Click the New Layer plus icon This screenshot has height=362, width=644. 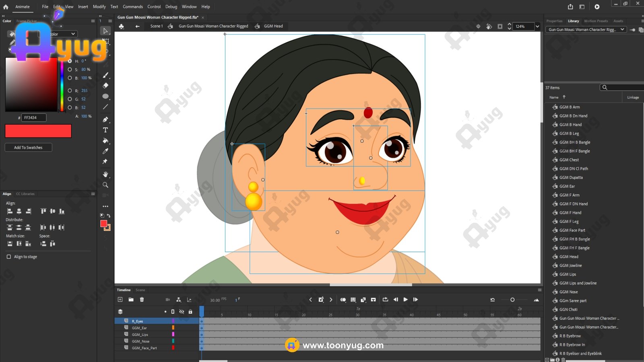point(120,300)
